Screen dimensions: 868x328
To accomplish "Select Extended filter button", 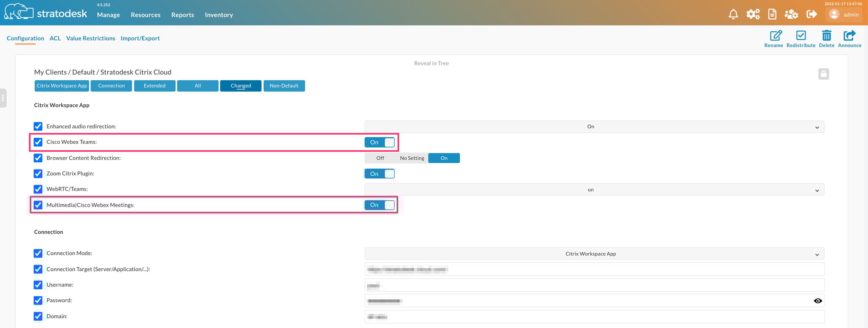I will coord(155,86).
